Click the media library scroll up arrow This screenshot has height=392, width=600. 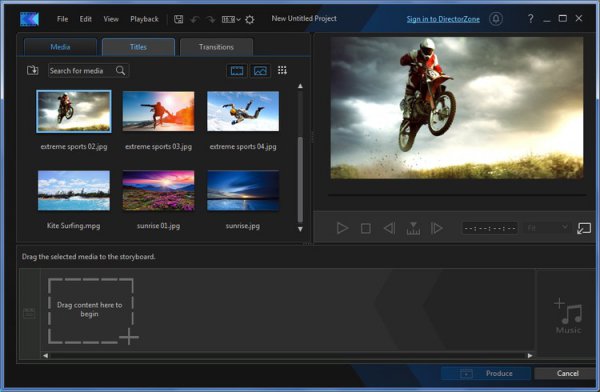[x=300, y=86]
